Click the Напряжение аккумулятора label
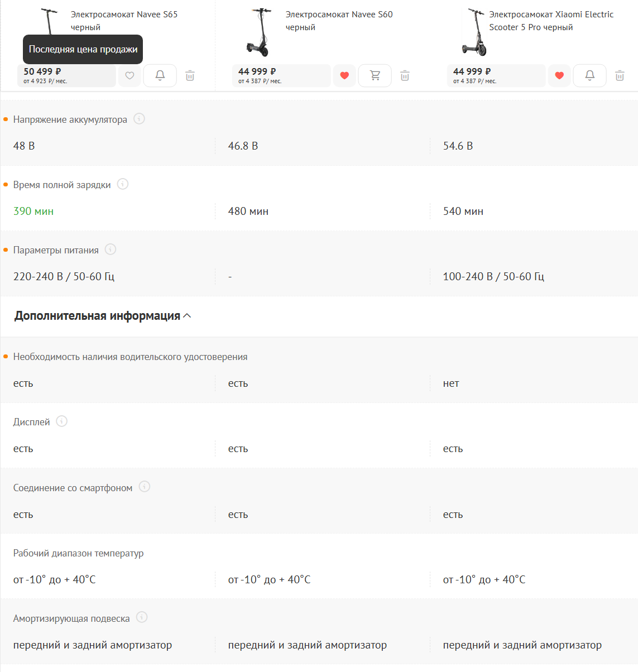 click(x=70, y=119)
